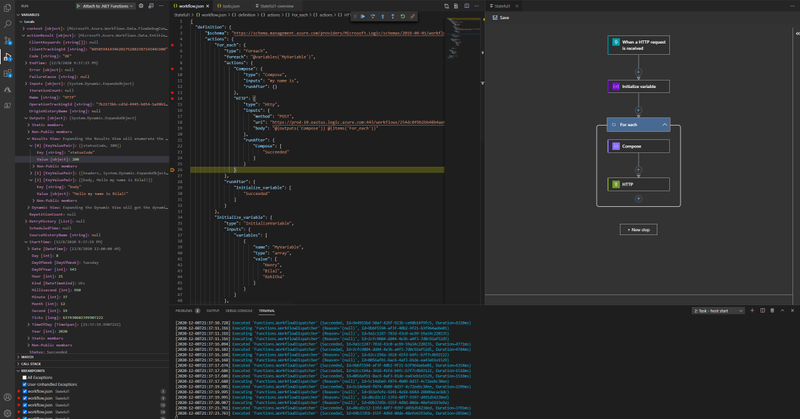Collapse the StartTime variable node
This screenshot has height=419, width=800.
tap(27, 242)
